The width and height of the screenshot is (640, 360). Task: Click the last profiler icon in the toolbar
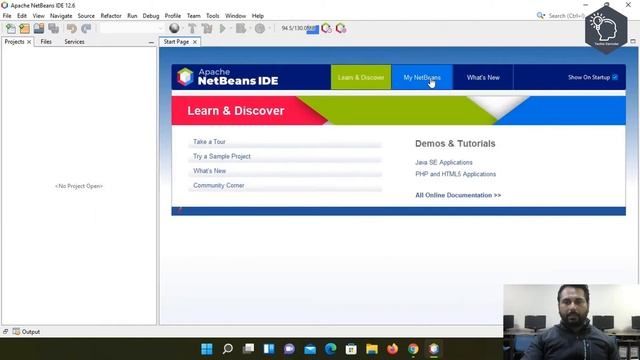[341, 29]
